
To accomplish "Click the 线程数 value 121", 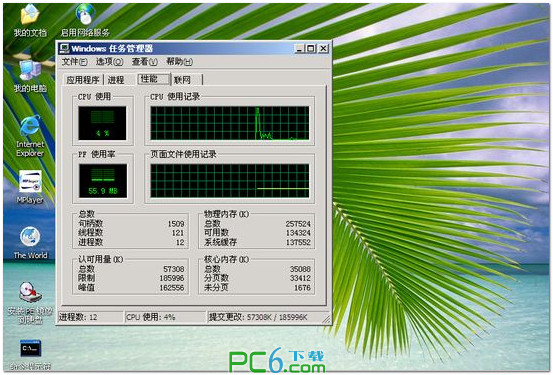I will tap(178, 233).
